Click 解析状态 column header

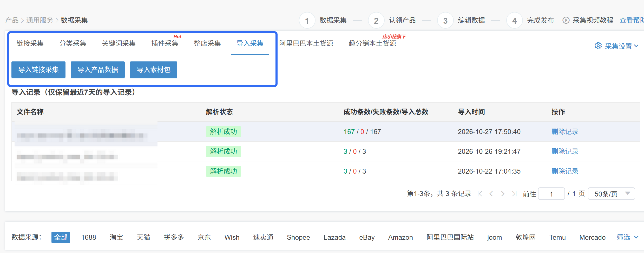219,112
